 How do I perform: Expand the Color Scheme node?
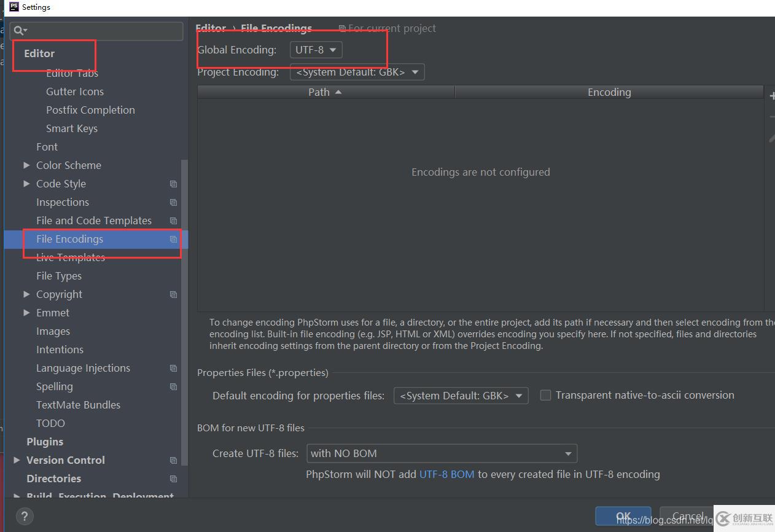(x=26, y=165)
